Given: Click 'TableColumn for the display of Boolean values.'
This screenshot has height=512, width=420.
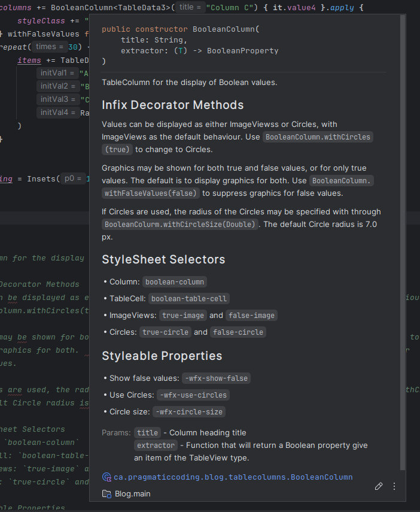Looking at the screenshot, I should 189,83.
